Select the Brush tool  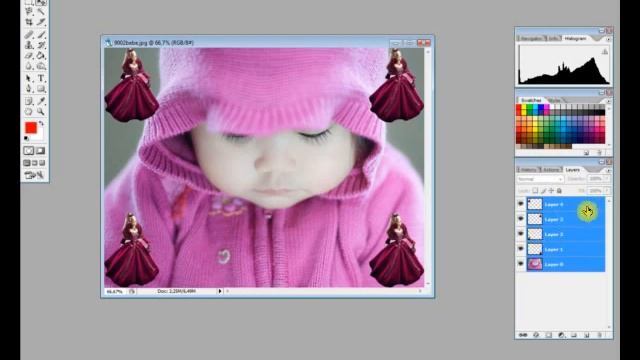pos(41,34)
